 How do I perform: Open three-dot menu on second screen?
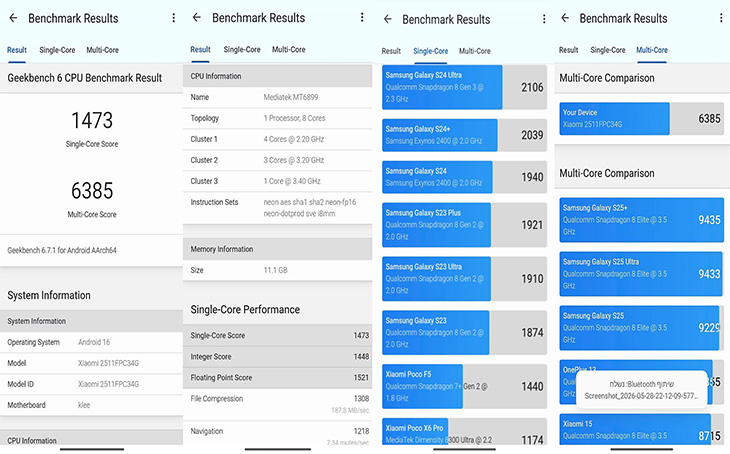362,18
